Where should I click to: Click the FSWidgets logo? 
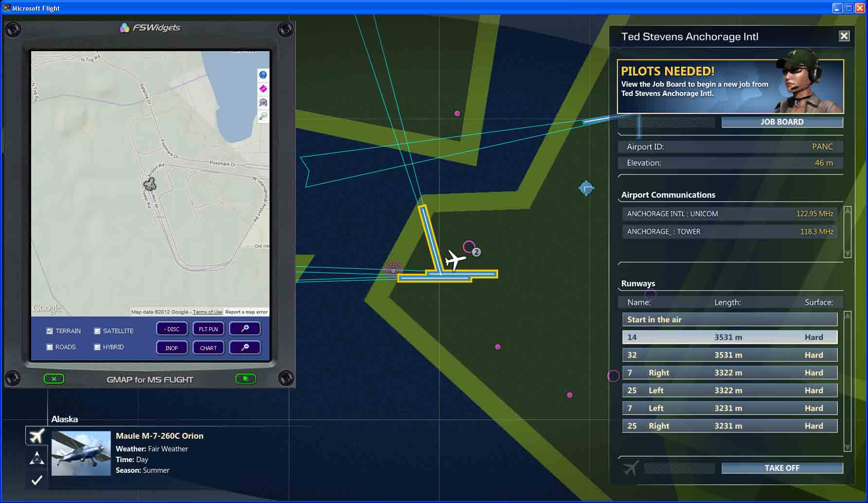pyautogui.click(x=150, y=28)
